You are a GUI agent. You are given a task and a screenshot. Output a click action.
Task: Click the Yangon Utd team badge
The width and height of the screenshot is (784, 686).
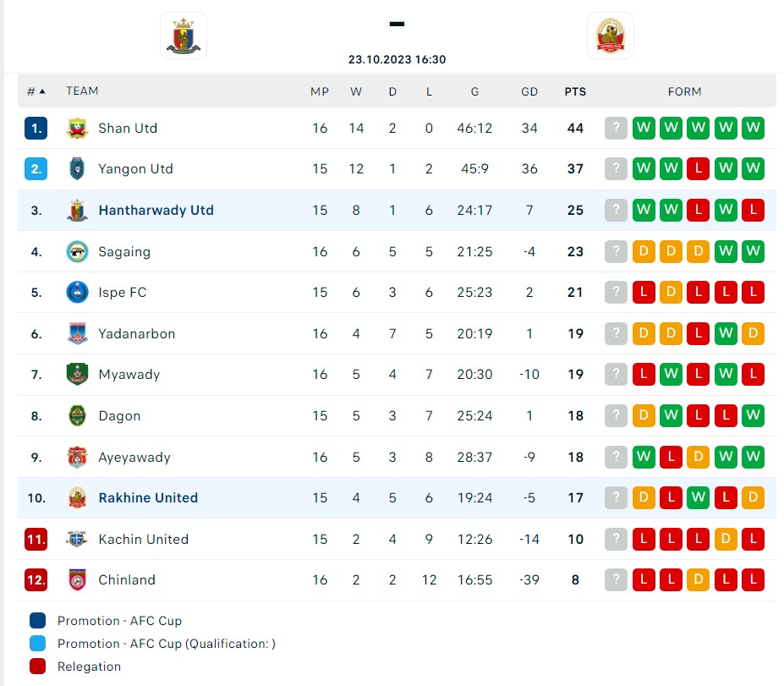point(77,169)
